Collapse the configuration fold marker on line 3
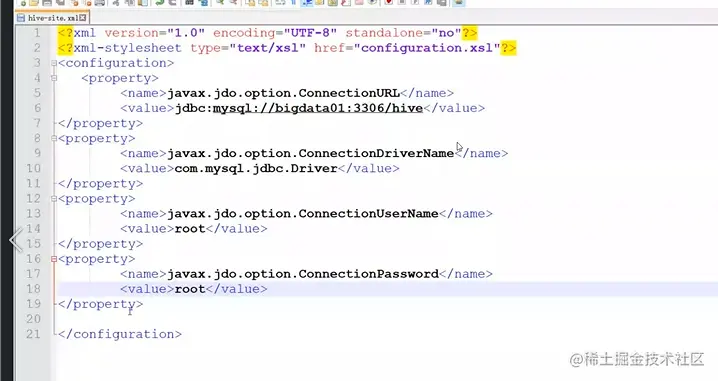 pos(54,63)
